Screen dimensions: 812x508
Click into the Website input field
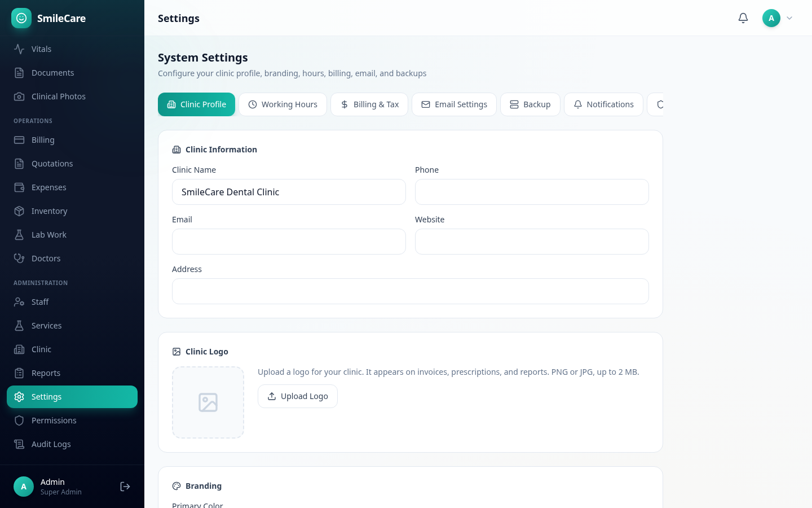pos(532,242)
